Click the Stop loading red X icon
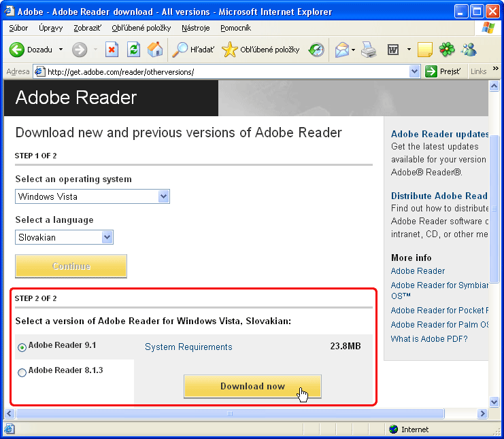The width and height of the screenshot is (504, 439). coord(112,50)
